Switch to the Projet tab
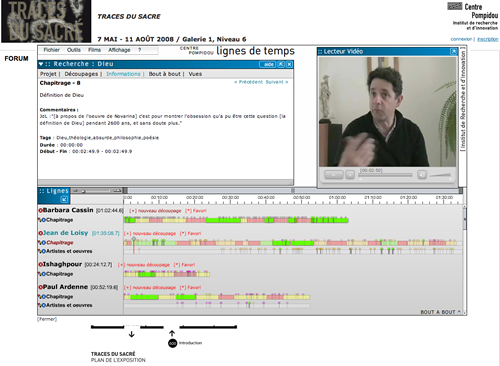Image resolution: width=500 pixels, height=366 pixels. point(48,74)
